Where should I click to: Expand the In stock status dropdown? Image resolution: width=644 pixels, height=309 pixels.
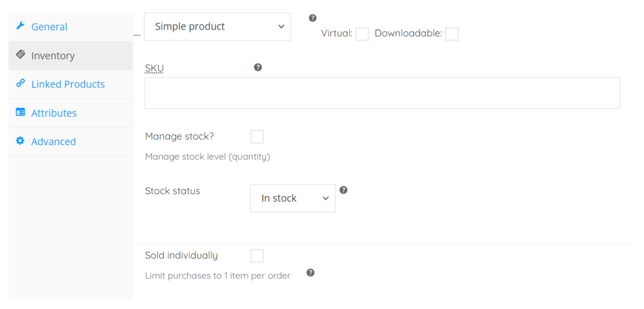click(292, 198)
